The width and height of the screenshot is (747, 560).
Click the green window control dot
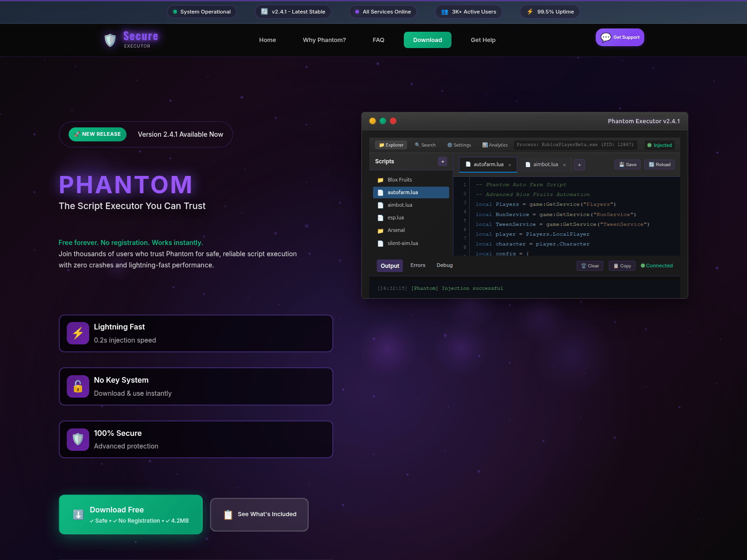pyautogui.click(x=383, y=121)
